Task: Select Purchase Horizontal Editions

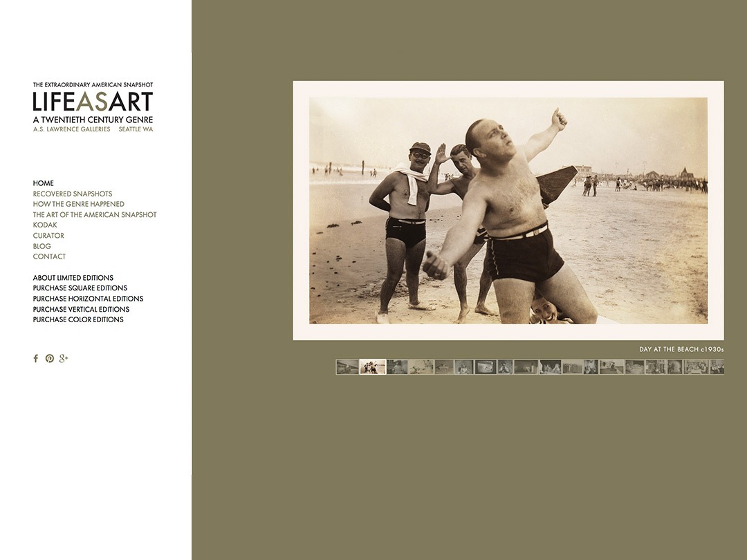Action: (88, 299)
